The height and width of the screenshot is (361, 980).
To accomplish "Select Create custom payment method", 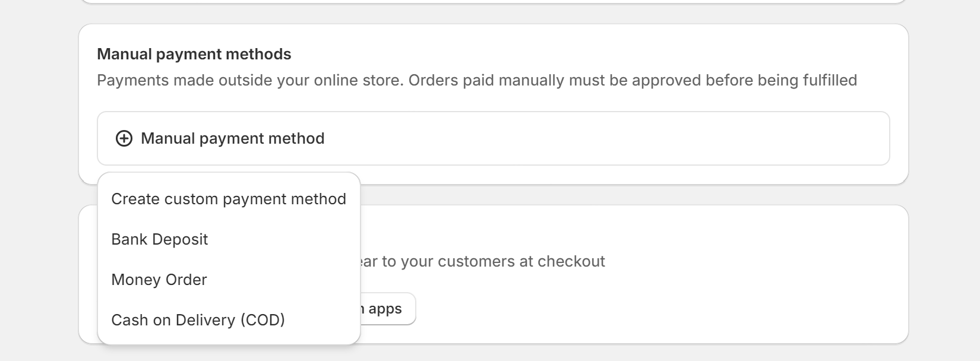I will [229, 199].
